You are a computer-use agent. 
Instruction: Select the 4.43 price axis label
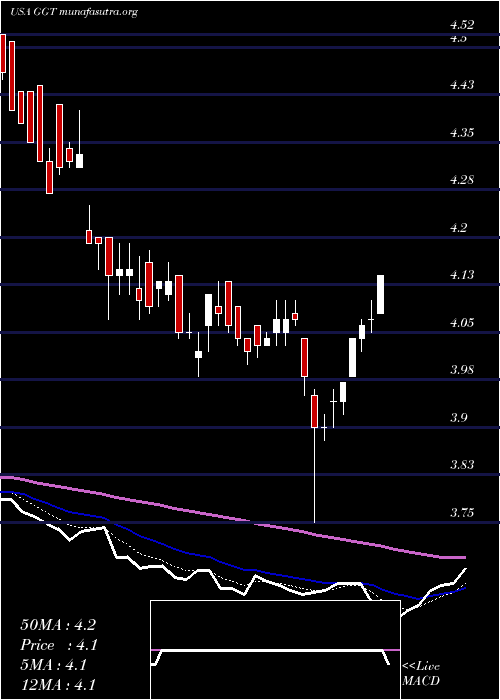click(462, 85)
